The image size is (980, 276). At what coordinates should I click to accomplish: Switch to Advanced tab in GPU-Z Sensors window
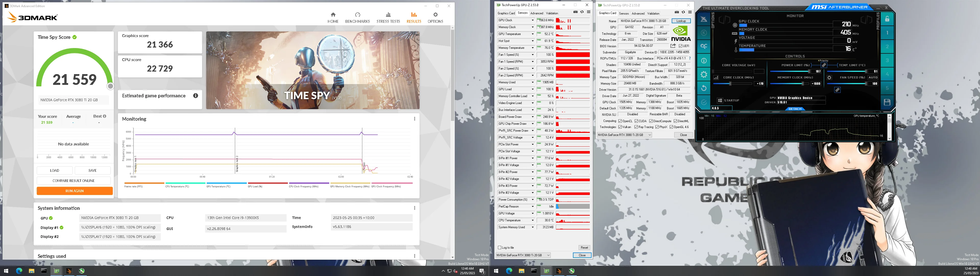[x=537, y=13]
